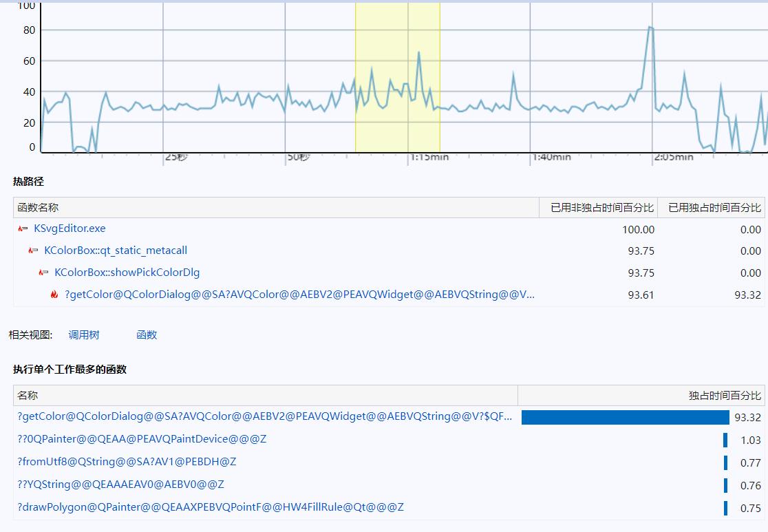The width and height of the screenshot is (768, 532).
Task: Open KSvgEditor.exe in hot path
Action: [x=70, y=228]
